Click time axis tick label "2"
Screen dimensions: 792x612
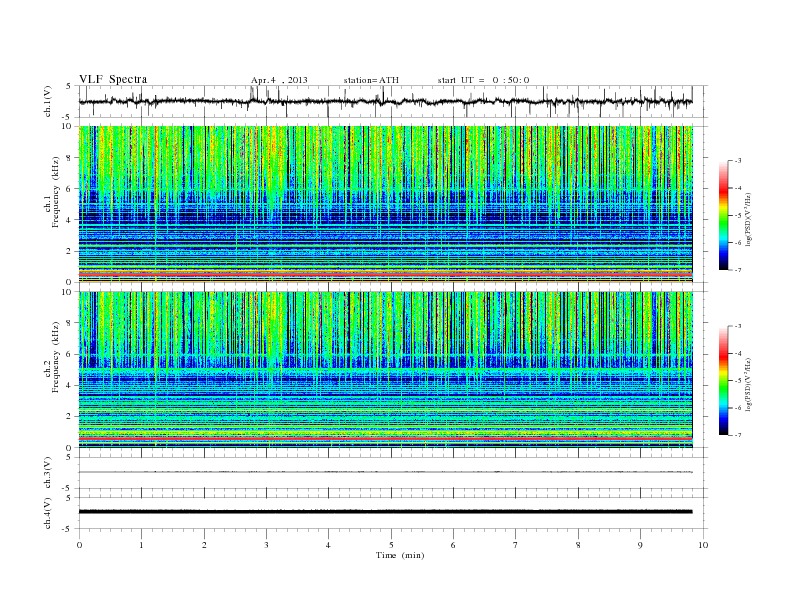[x=205, y=545]
